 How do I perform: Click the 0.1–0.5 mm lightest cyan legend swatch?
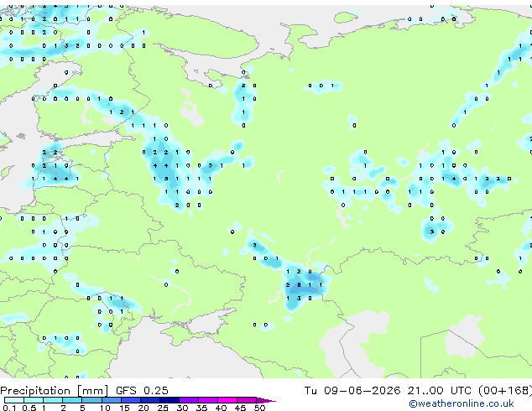point(14,400)
